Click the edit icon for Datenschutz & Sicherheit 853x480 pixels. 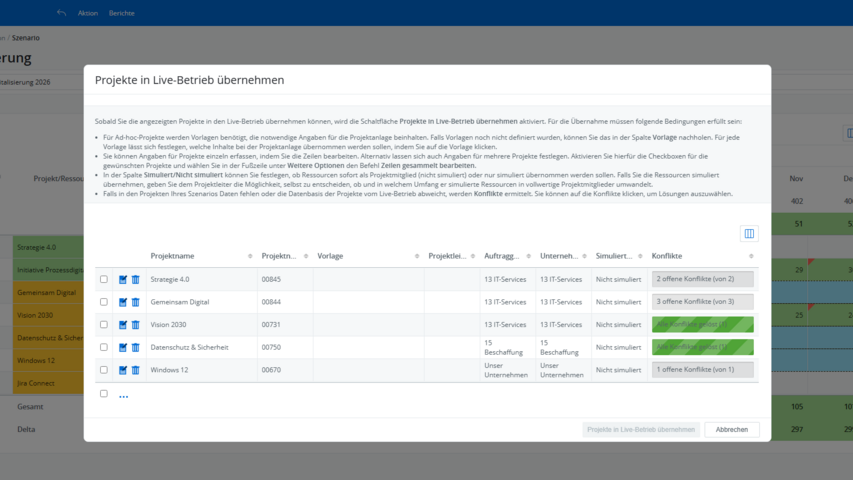point(123,348)
